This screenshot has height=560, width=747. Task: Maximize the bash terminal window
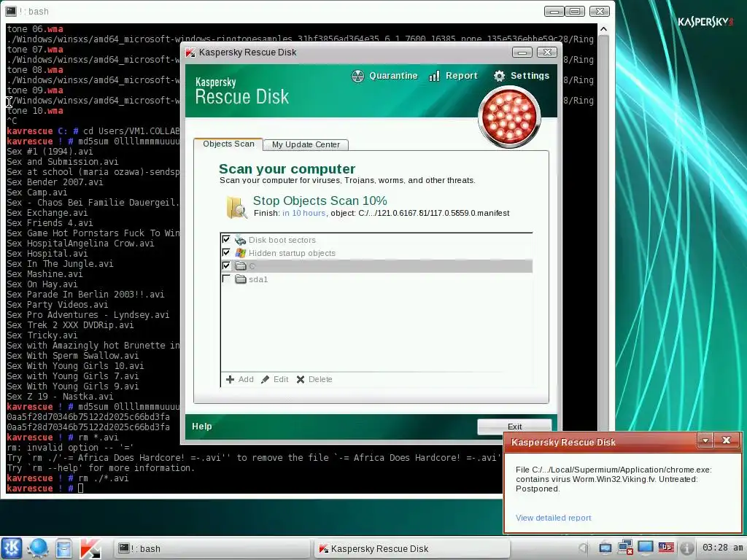point(575,11)
